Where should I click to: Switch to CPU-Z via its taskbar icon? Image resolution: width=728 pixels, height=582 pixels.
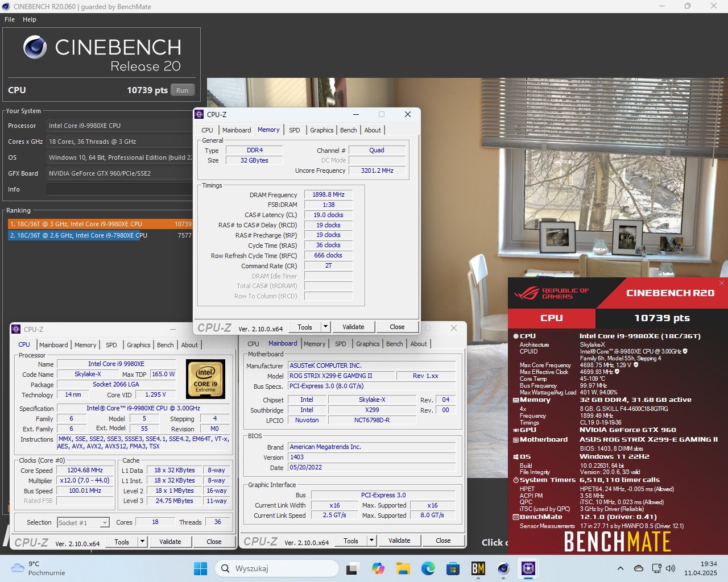pos(528,568)
